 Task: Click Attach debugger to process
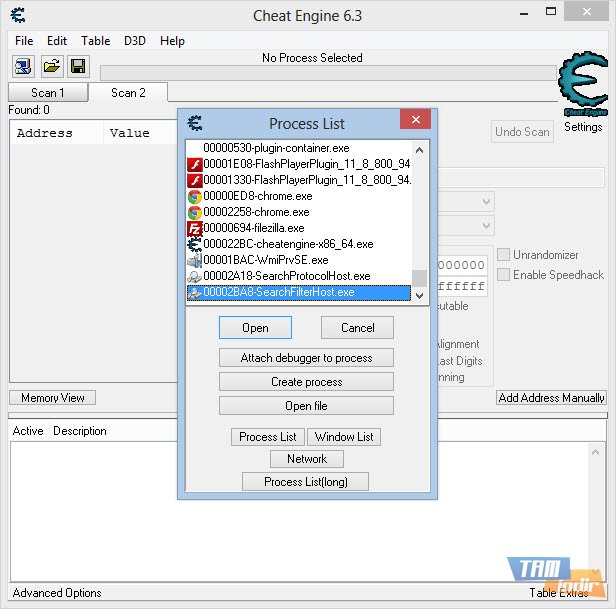point(306,358)
